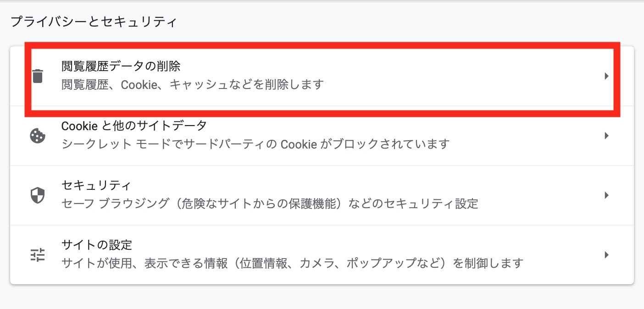Click the trash can icon
644x309 pixels.
tap(38, 76)
